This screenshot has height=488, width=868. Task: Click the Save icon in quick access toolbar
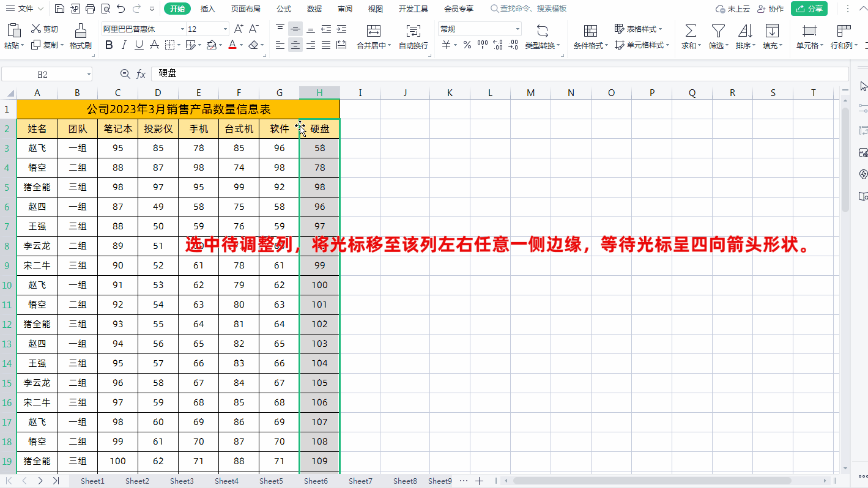click(59, 9)
